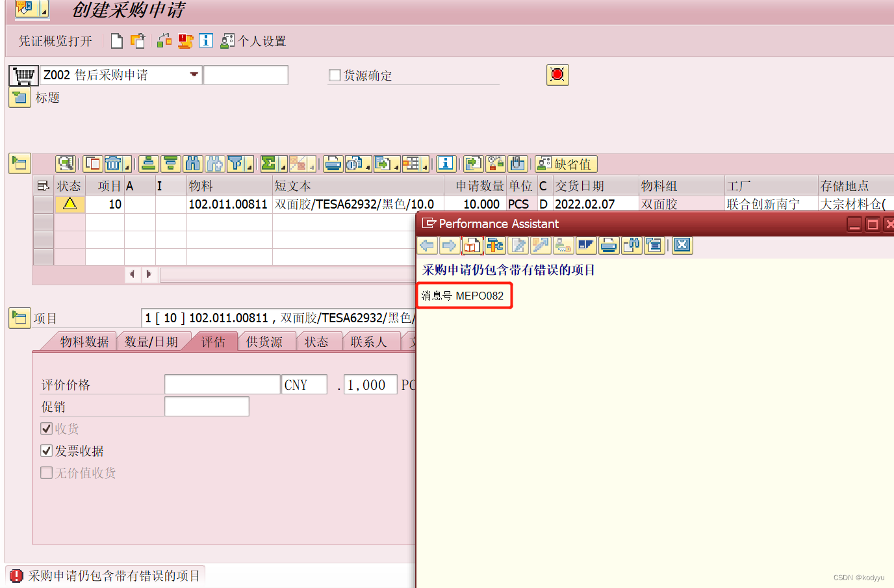
Task: Collapse the 项目 item detail section toggle
Action: click(x=19, y=318)
